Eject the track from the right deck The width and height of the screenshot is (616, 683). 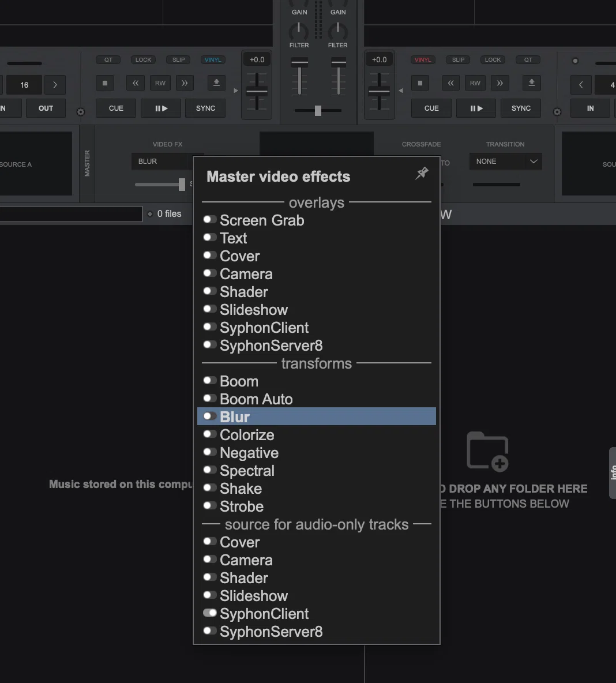(x=531, y=82)
